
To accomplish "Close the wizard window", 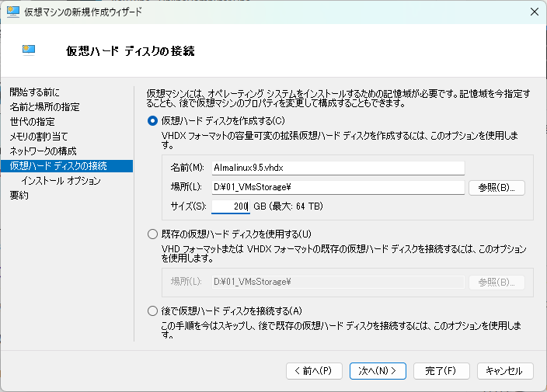I will [x=533, y=12].
